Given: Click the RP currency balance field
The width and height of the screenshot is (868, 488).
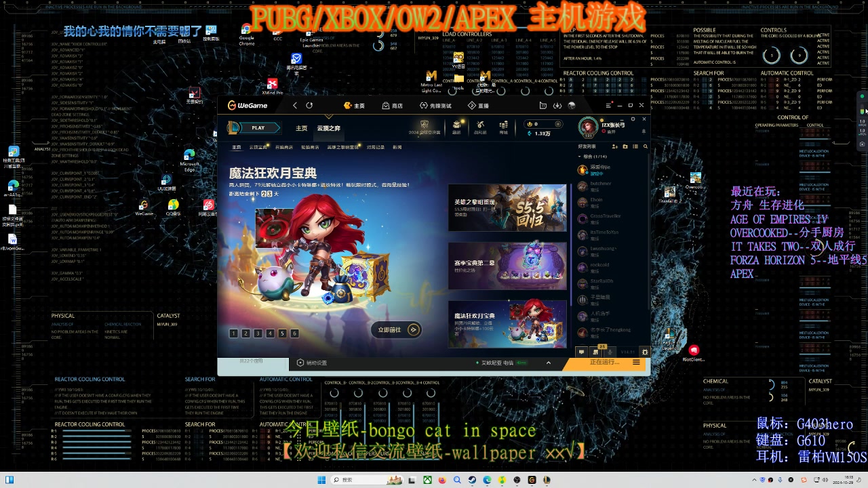Looking at the screenshot, I should (545, 124).
